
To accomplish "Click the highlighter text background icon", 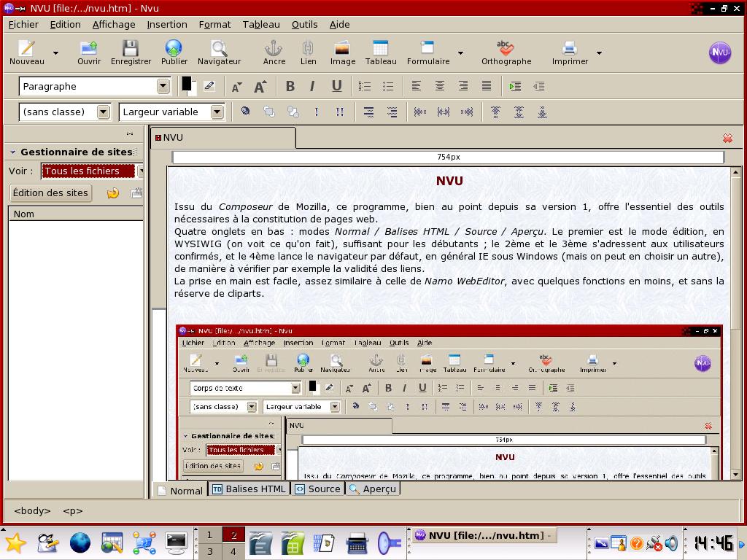I will (209, 86).
